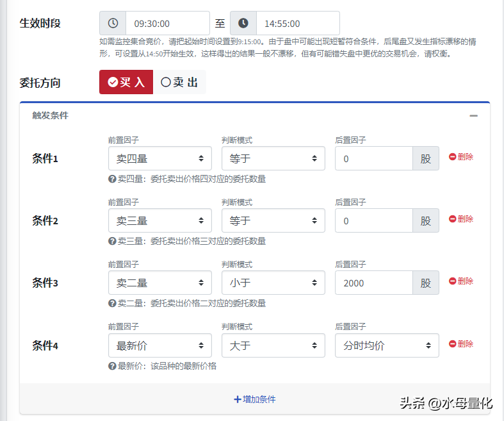This screenshot has width=504, height=421.
Task: Click the help icon next to 最新价 description
Action: (112, 366)
